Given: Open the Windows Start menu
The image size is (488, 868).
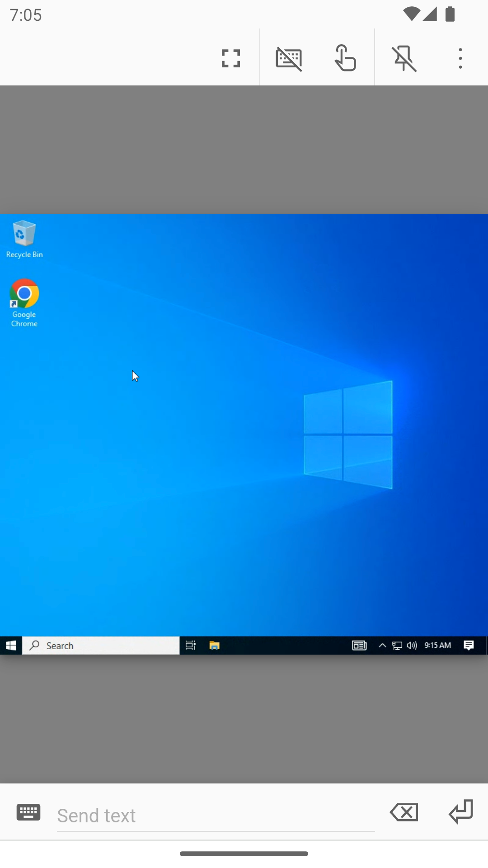Looking at the screenshot, I should pos(11,646).
